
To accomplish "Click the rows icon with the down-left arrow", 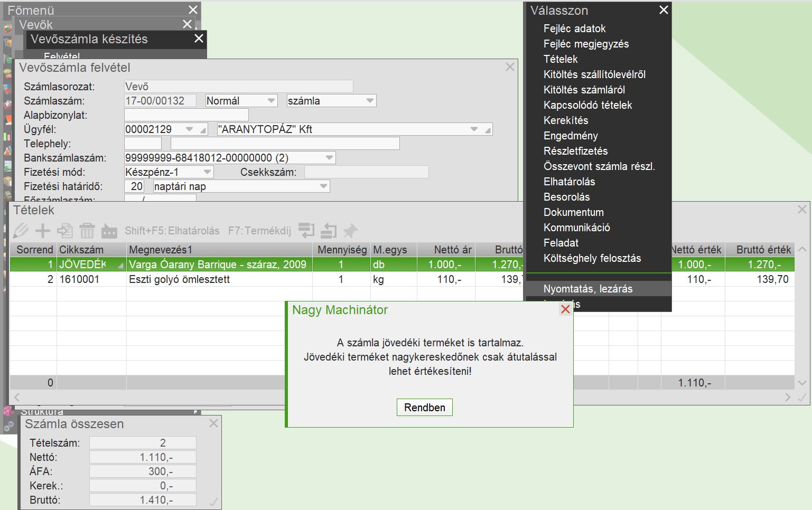I will coord(306,230).
